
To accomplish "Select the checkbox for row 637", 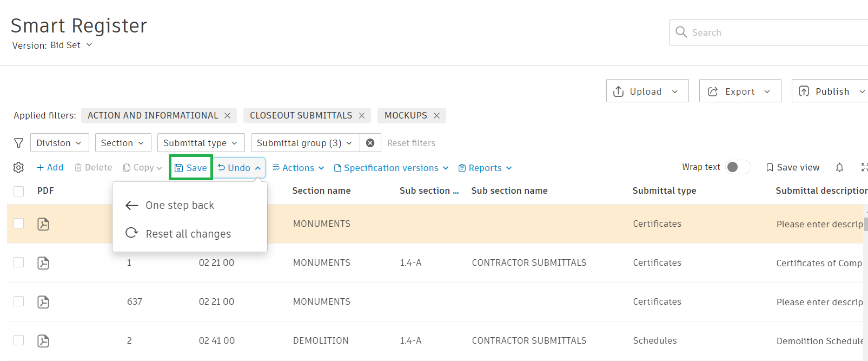I will pyautogui.click(x=19, y=301).
